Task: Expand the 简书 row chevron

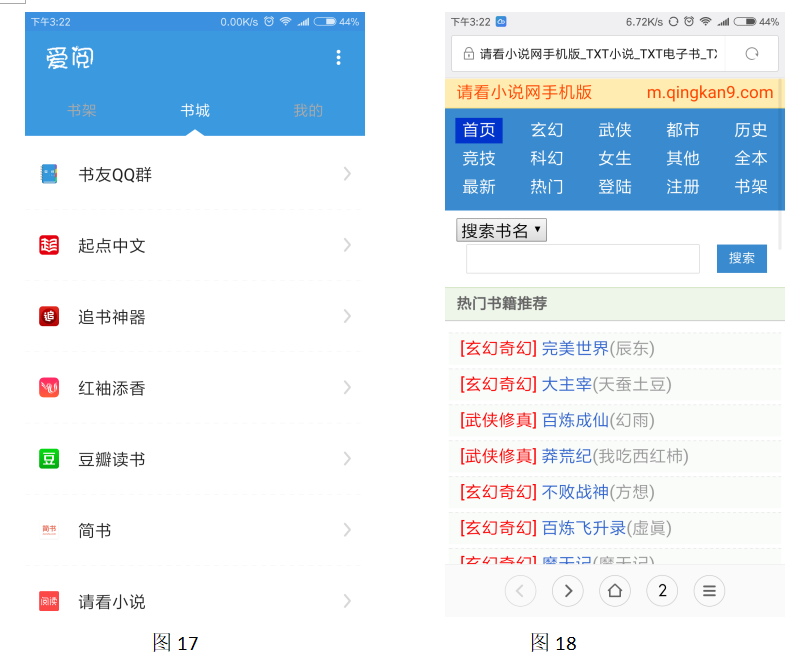Action: (x=347, y=530)
